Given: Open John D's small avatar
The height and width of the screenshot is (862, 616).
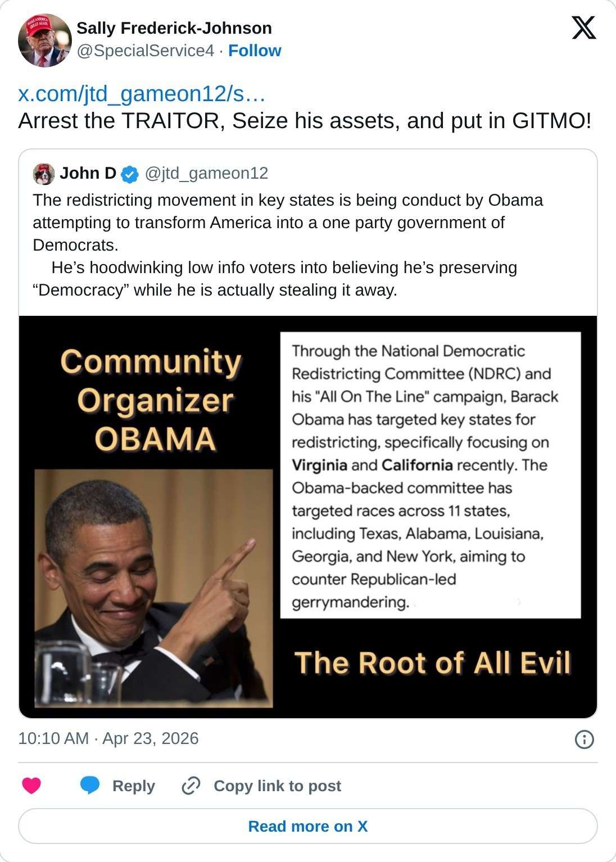Looking at the screenshot, I should [44, 174].
